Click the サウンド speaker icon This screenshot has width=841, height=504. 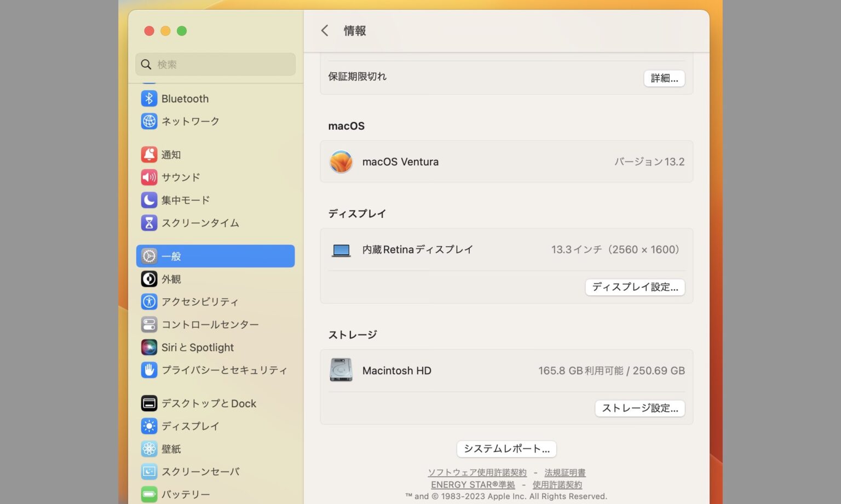[149, 177]
